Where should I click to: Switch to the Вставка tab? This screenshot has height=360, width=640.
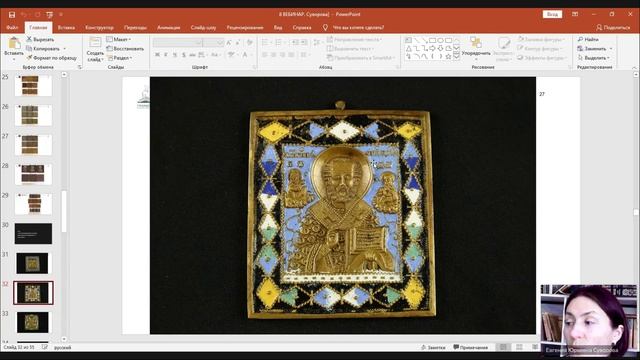pyautogui.click(x=66, y=28)
